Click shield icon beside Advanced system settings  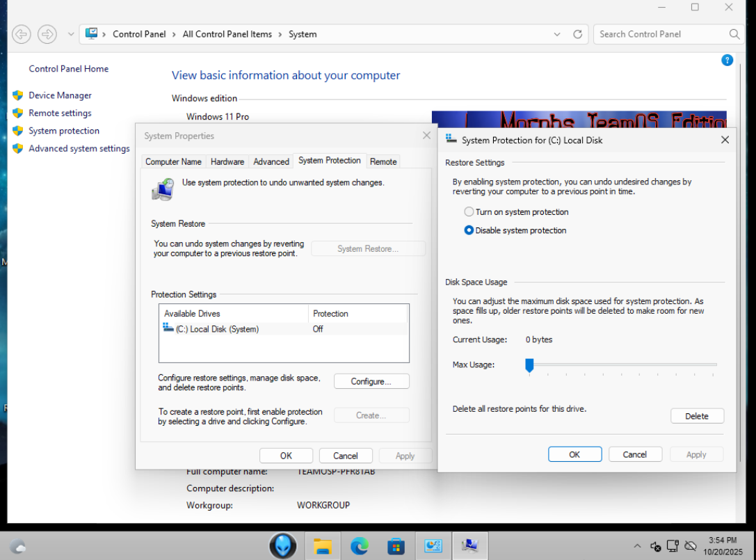(18, 149)
